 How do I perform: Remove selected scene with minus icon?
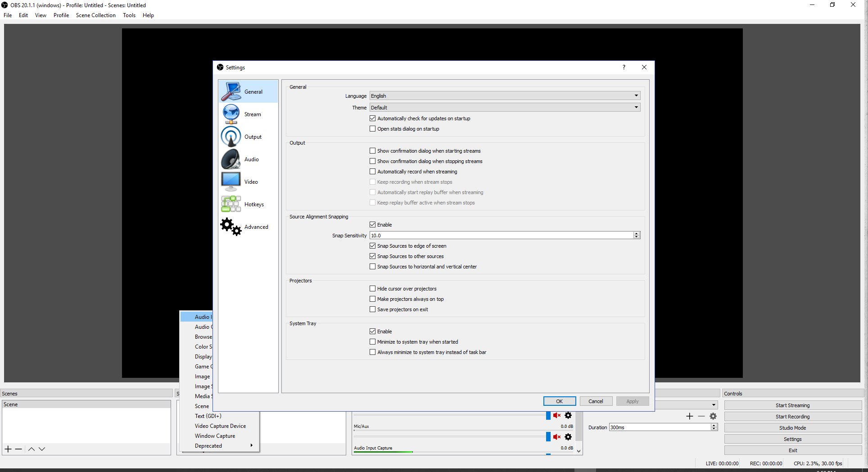click(18, 449)
